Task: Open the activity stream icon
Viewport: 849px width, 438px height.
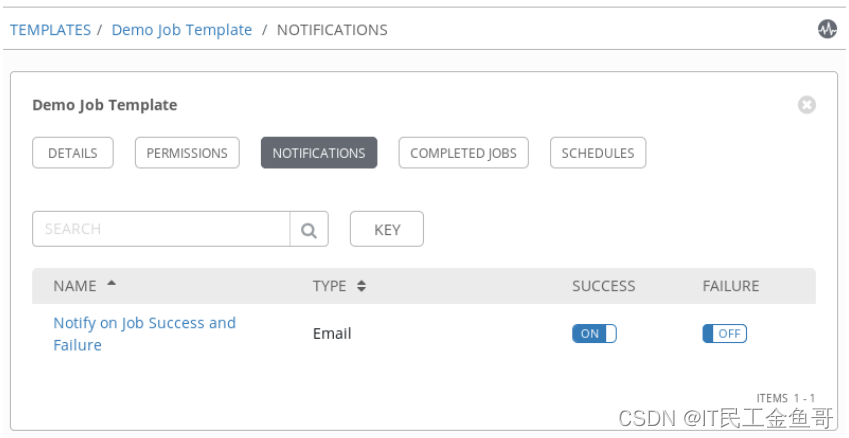Action: 827,29
